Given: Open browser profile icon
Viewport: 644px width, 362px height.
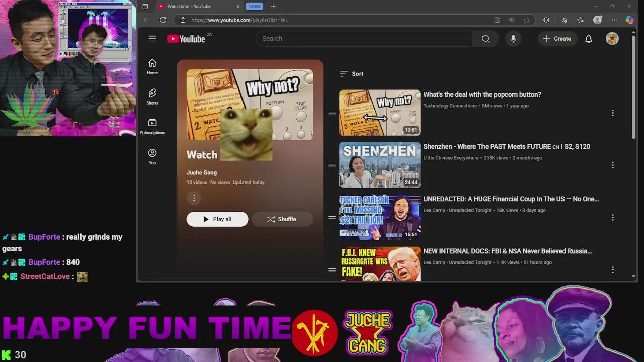Looking at the screenshot, I should pos(598,20).
